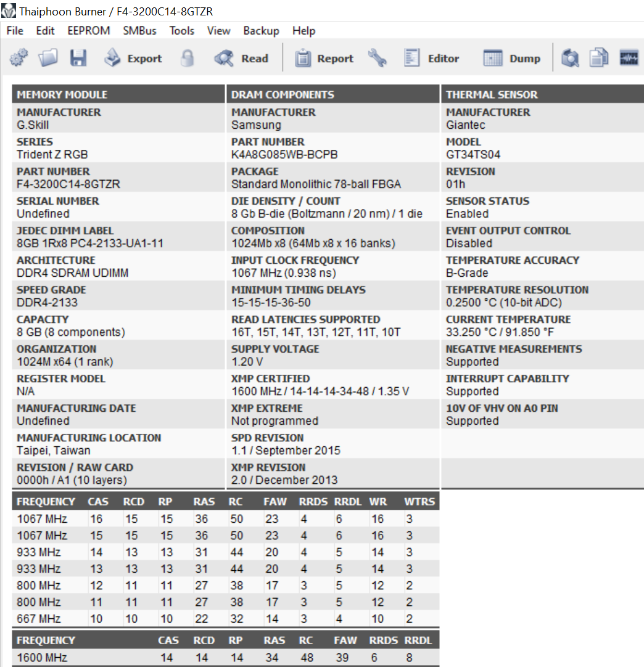This screenshot has height=667, width=644.
Task: Select the part number F4-3200C14-8GTZR text
Action: coord(68,184)
